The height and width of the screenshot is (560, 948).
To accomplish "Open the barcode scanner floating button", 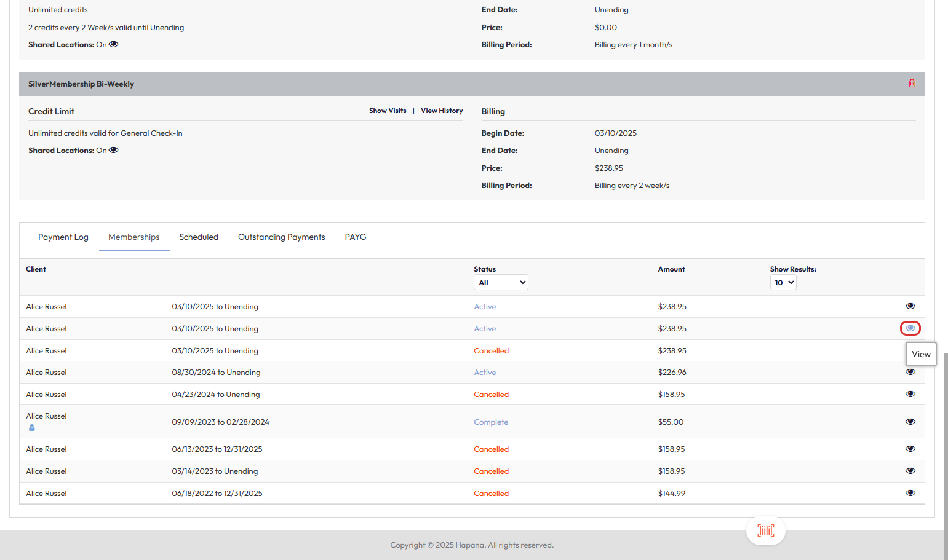I will 765,530.
